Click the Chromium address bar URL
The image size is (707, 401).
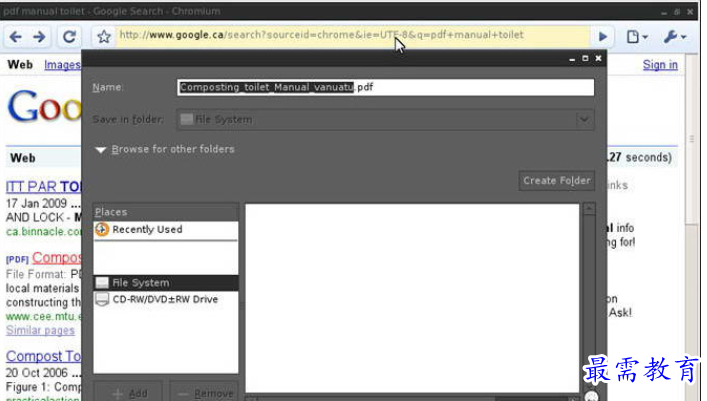pyautogui.click(x=321, y=35)
